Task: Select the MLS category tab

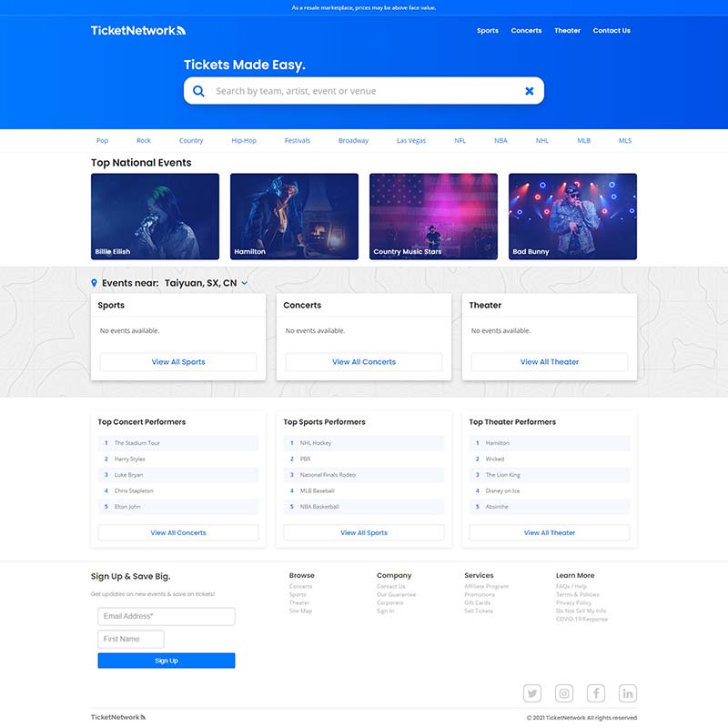Action: point(625,141)
